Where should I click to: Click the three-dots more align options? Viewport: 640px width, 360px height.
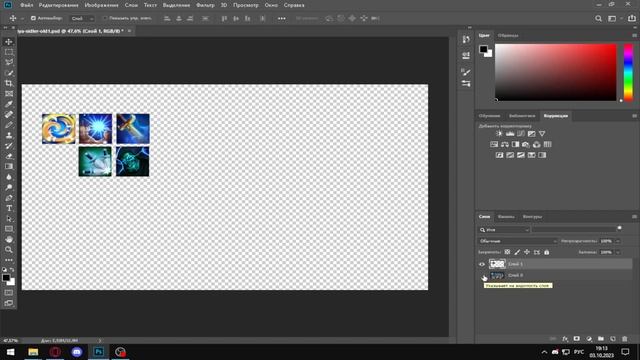tap(282, 18)
